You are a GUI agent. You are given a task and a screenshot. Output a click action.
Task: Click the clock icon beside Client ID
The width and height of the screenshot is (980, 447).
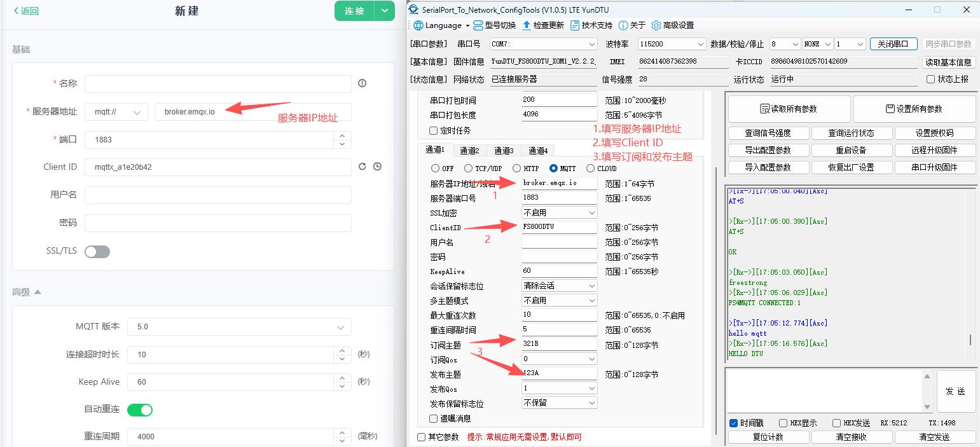coord(377,167)
